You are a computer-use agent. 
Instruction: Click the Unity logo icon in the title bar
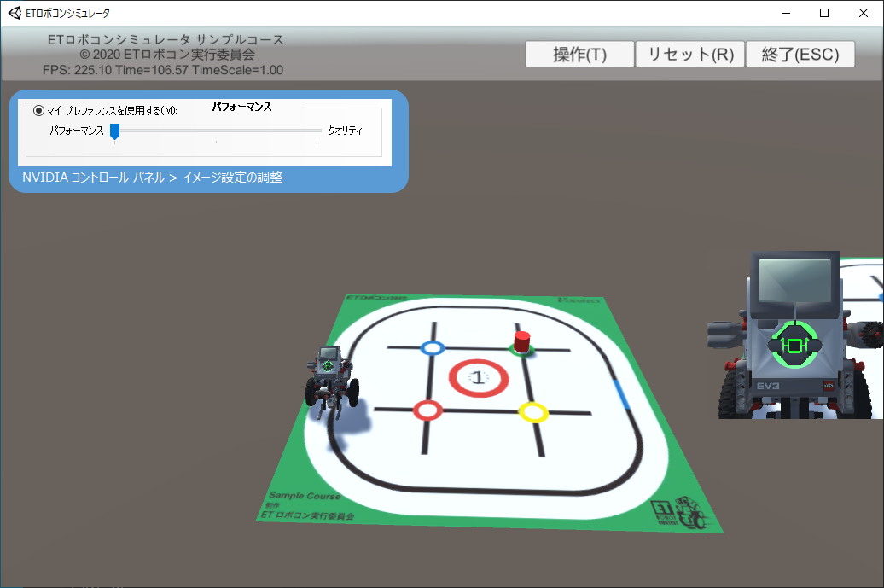click(15, 13)
